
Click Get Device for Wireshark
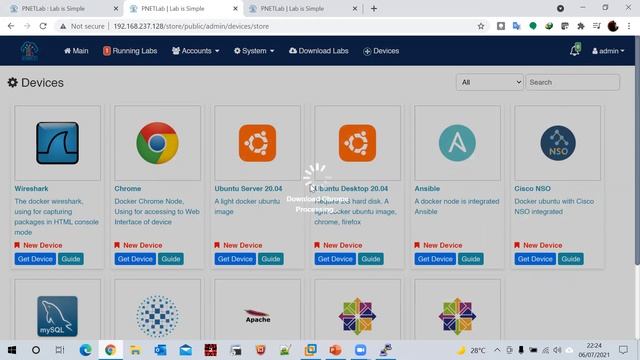(35, 259)
